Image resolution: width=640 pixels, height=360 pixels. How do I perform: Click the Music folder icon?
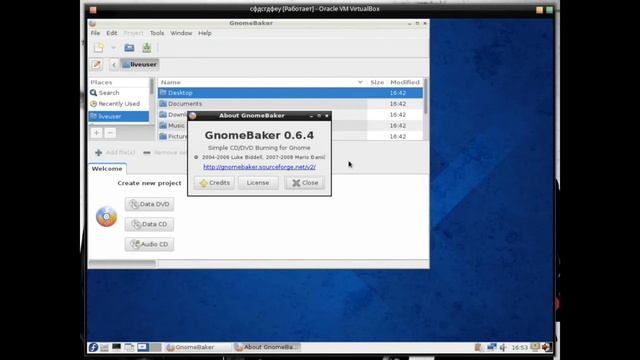tap(163, 125)
